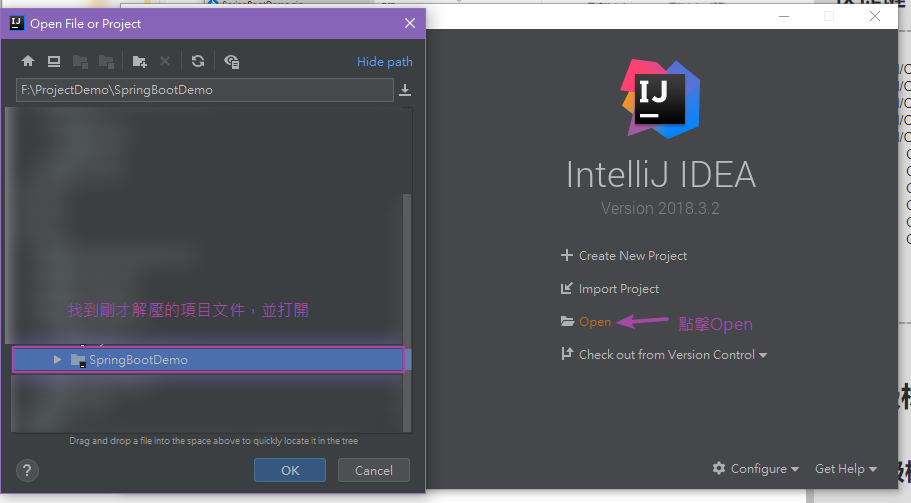
Task: Delete selected item X icon
Action: 165,61
